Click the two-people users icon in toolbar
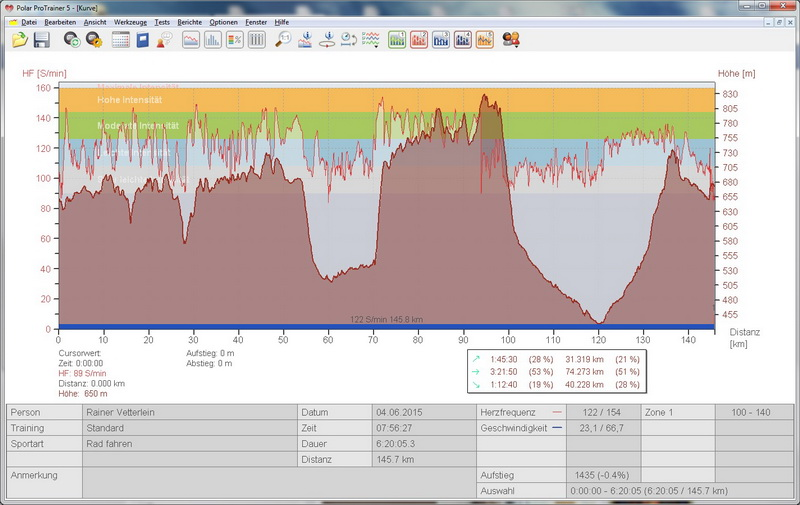 click(511, 40)
